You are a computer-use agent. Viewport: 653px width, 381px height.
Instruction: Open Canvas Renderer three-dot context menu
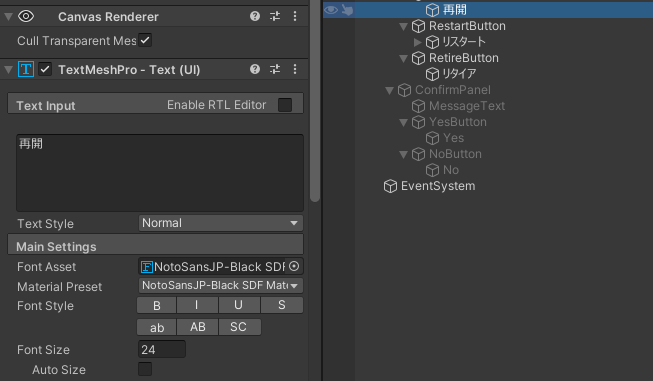(295, 16)
